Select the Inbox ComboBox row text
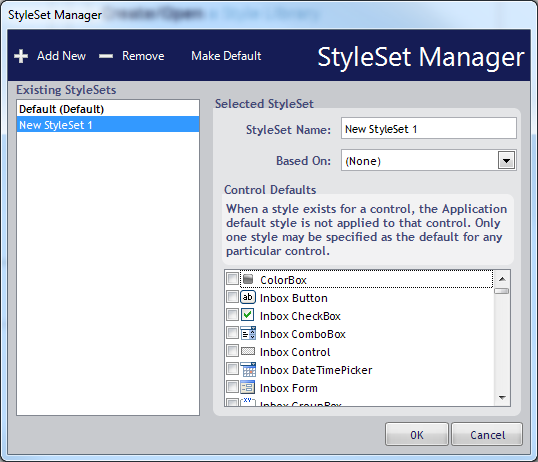This screenshot has width=538, height=462. [303, 334]
